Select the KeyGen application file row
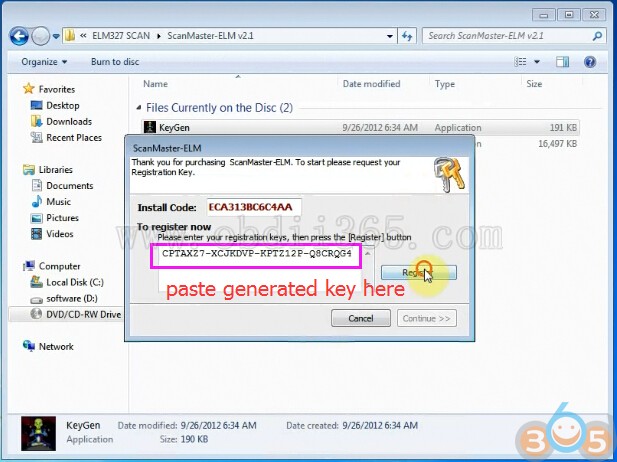617x462 pixels. pyautogui.click(x=360, y=128)
